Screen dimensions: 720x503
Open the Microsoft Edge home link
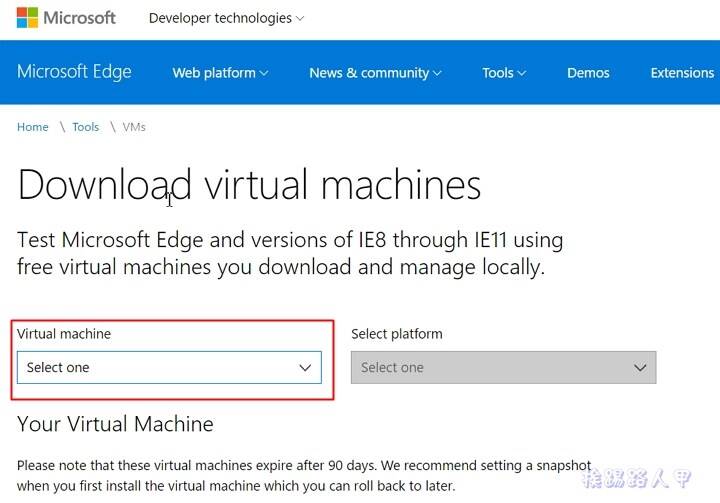(74, 72)
